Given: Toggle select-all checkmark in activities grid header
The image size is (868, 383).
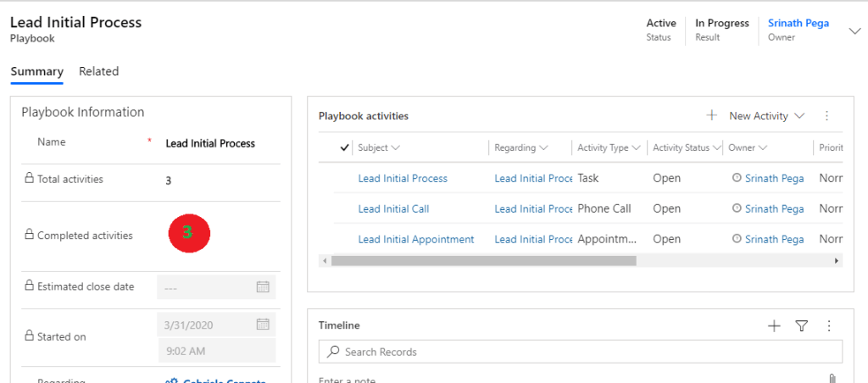Looking at the screenshot, I should (x=344, y=147).
